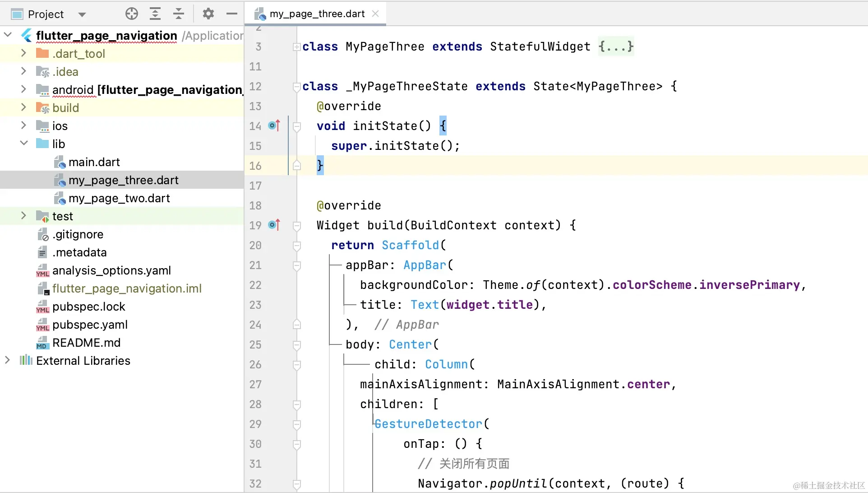Close the my_page_three.dart tab
Screen dimensions: 868x493
(x=375, y=14)
